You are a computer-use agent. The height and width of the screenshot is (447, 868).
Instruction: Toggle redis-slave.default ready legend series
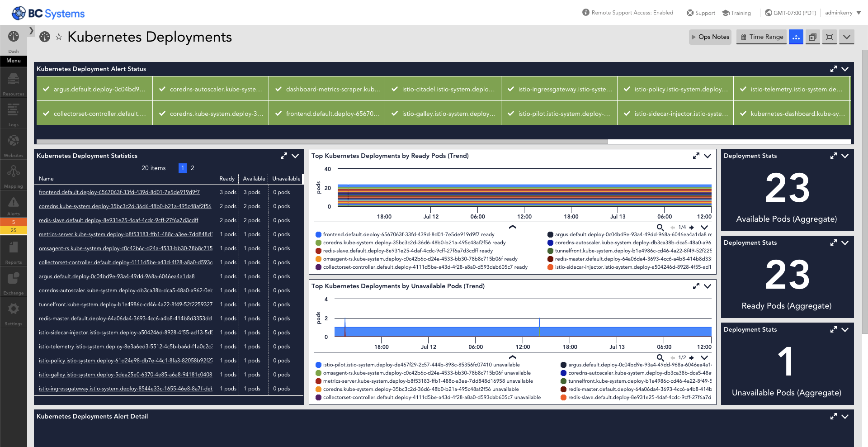404,251
